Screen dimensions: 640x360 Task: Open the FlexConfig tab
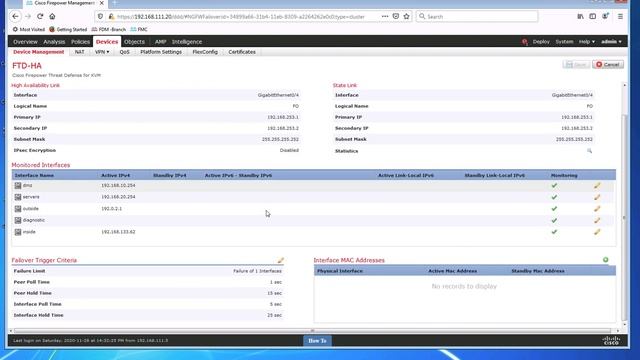(x=205, y=52)
